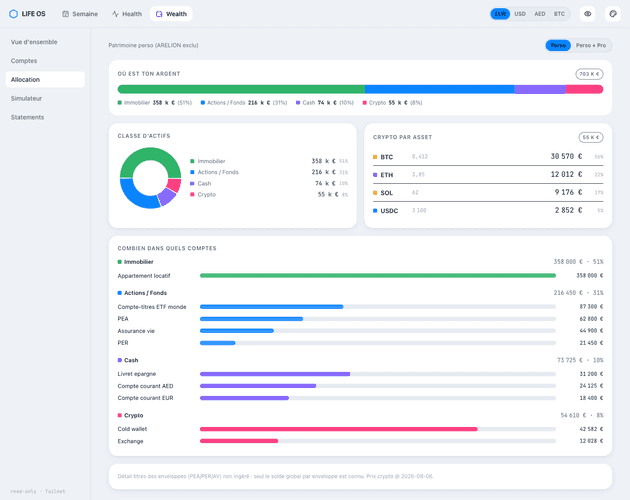
Task: Click the asset class donut chart
Action: click(150, 178)
